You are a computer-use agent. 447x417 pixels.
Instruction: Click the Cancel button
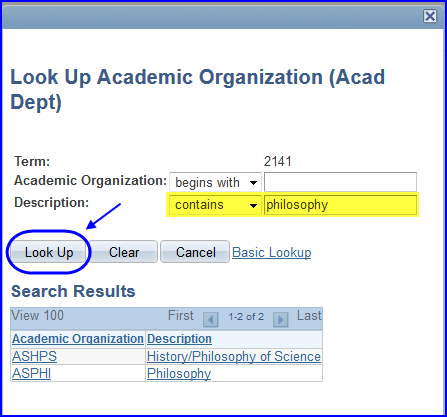195,252
